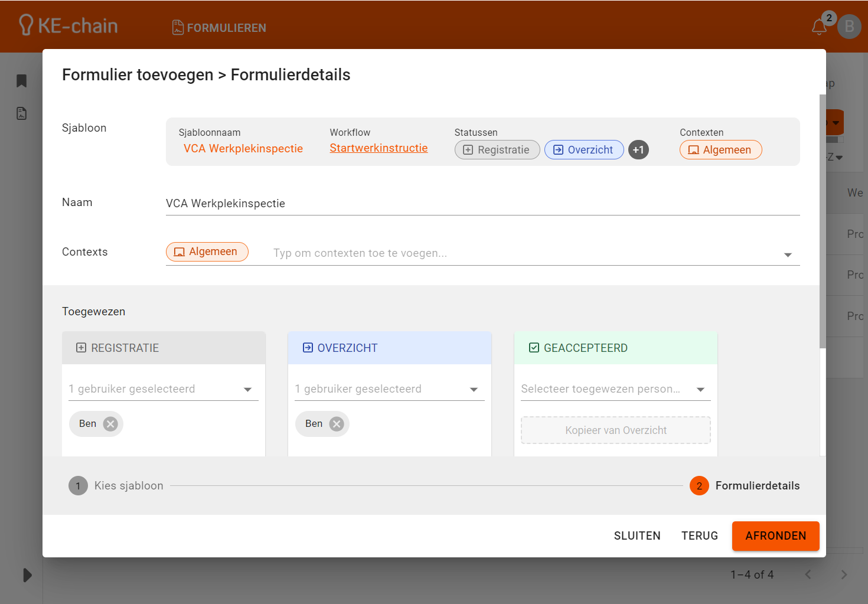Click the Afronden button
Screen dimensions: 868x604
[775, 536]
